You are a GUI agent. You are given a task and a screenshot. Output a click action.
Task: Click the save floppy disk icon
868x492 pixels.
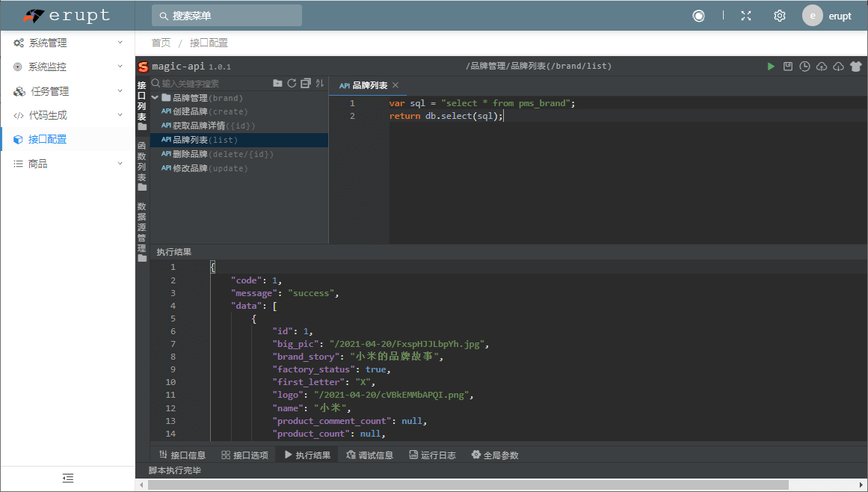pos(788,67)
